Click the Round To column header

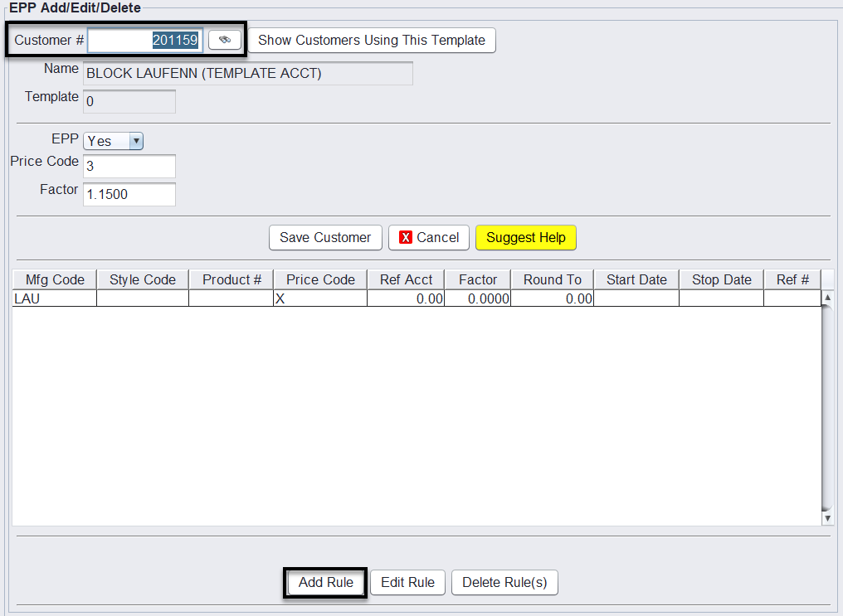click(553, 280)
